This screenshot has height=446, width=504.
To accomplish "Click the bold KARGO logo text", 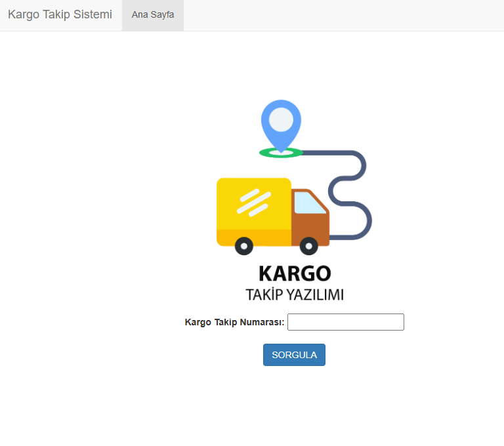I will click(x=294, y=273).
